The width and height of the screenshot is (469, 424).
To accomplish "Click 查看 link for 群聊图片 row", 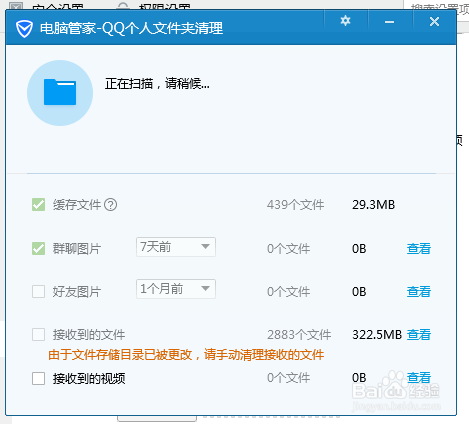I will (419, 248).
